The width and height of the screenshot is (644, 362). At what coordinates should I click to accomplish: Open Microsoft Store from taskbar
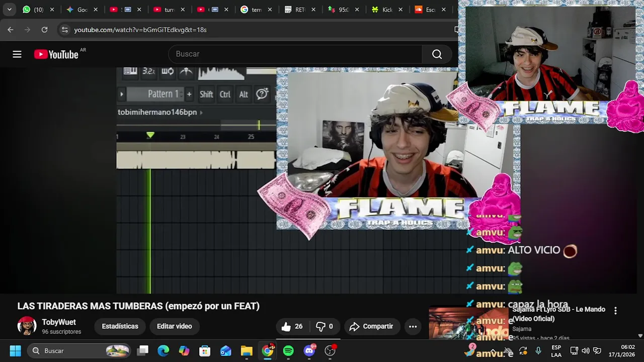[205, 351]
